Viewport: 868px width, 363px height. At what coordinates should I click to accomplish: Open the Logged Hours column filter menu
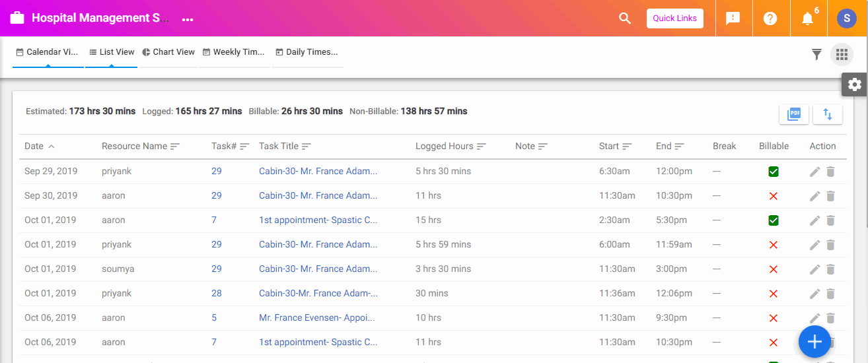coord(482,147)
